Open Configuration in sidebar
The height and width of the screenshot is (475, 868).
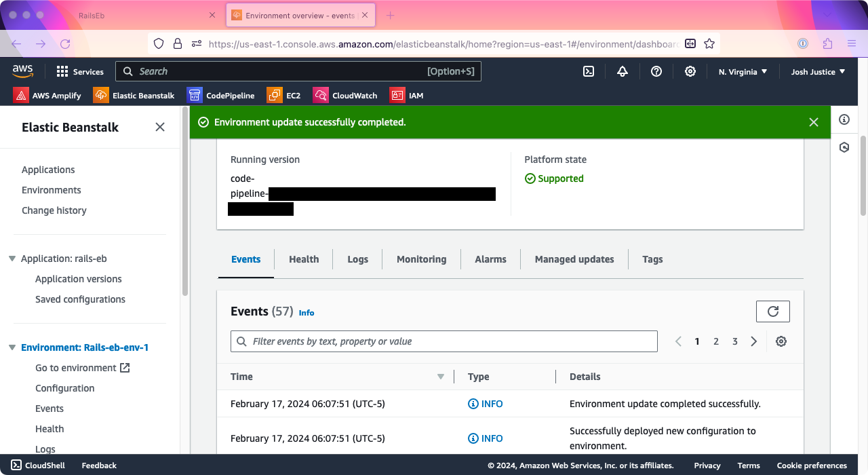[x=65, y=388]
